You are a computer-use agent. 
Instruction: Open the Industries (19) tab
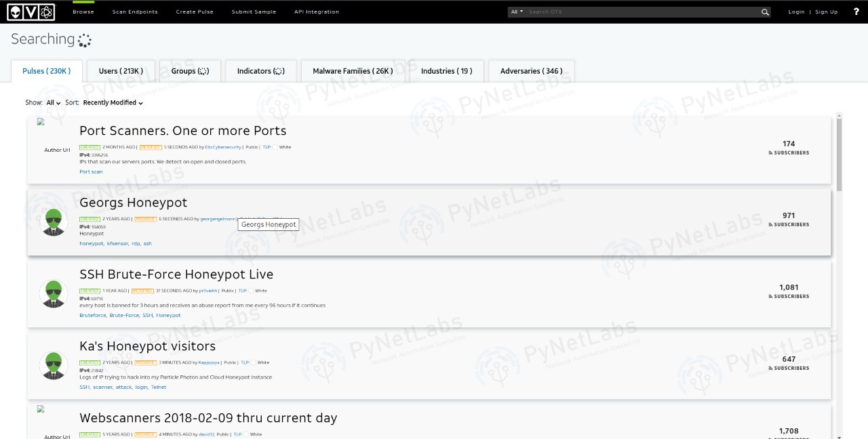pos(446,71)
